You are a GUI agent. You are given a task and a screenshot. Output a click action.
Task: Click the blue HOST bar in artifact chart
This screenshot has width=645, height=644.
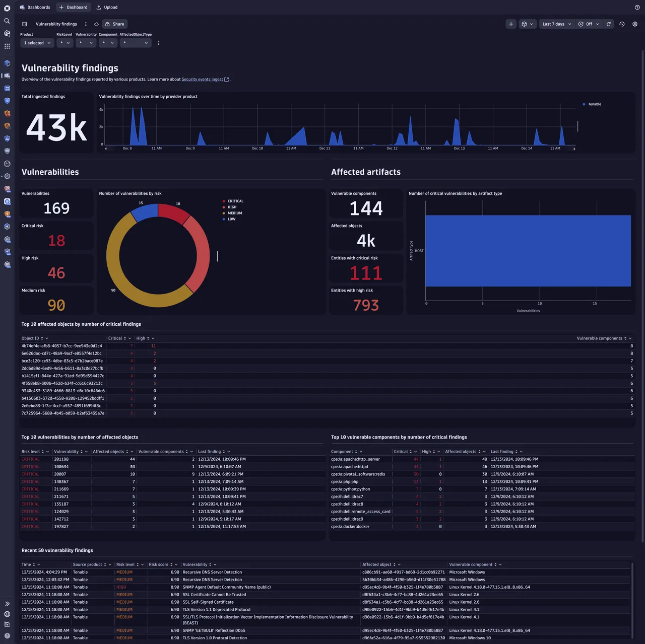528,251
